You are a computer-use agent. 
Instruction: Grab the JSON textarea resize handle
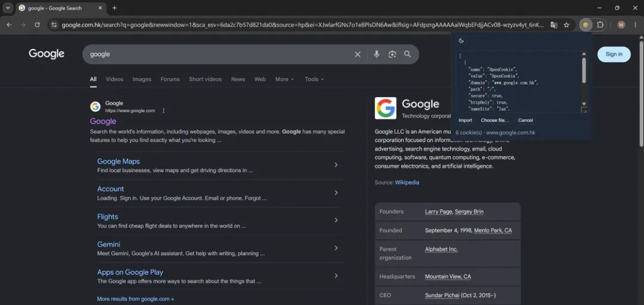(584, 110)
